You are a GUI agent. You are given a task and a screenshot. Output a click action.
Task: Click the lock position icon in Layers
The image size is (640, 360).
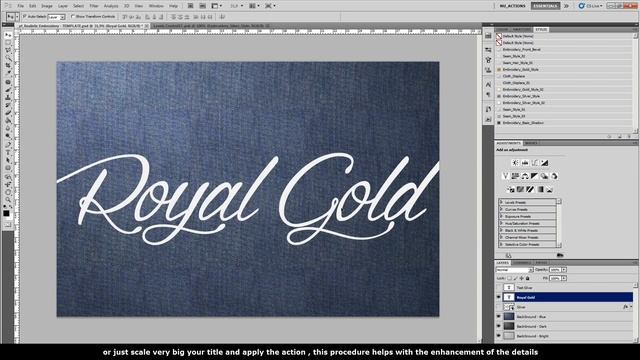521,278
